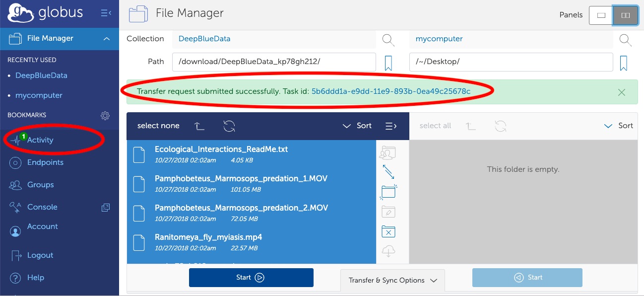Edit the /download/DeepBlueData_kp78gh212/ path field
Image resolution: width=644 pixels, height=296 pixels.
(x=274, y=62)
